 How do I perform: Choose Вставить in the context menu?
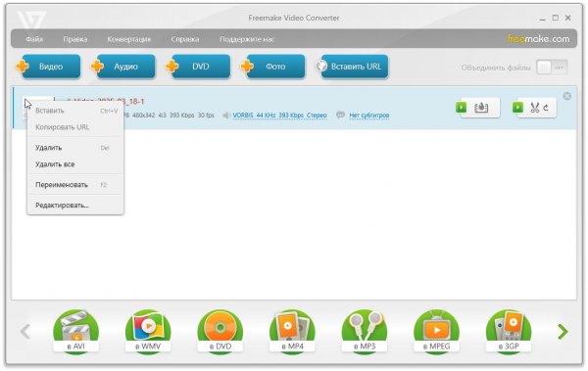click(x=75, y=111)
